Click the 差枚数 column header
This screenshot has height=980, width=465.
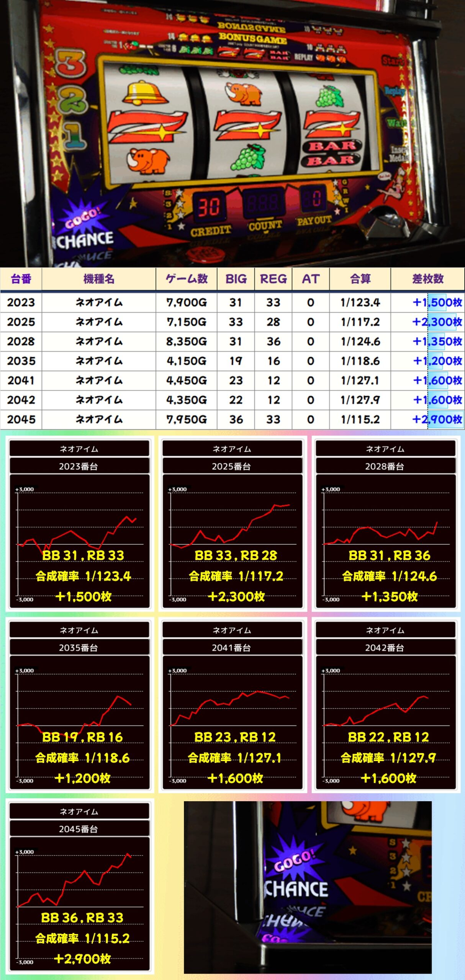tap(427, 279)
